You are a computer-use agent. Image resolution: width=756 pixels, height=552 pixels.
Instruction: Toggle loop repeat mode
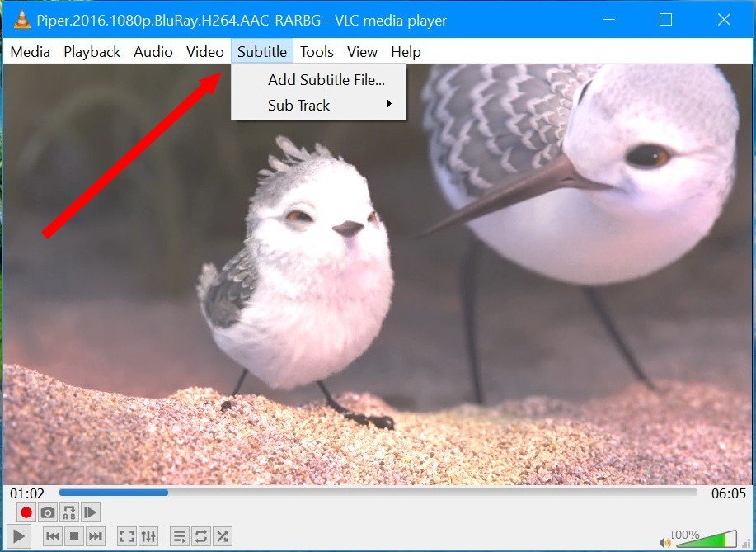200,536
